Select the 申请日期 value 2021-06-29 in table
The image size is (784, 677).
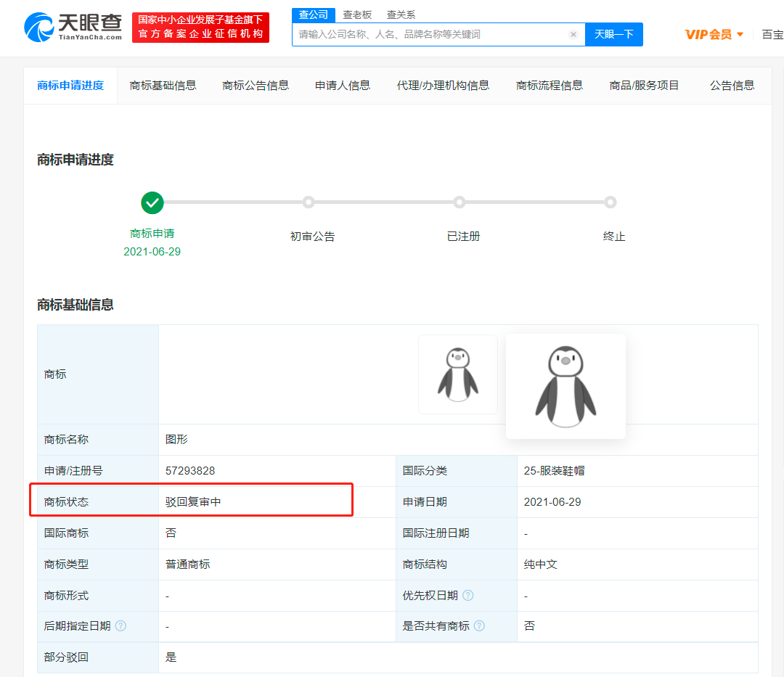point(552,501)
